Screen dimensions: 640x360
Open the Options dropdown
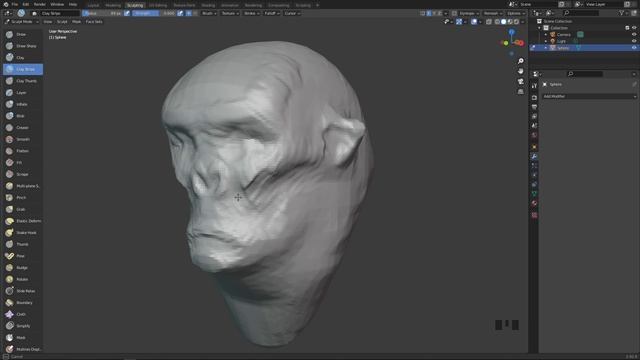(516, 13)
